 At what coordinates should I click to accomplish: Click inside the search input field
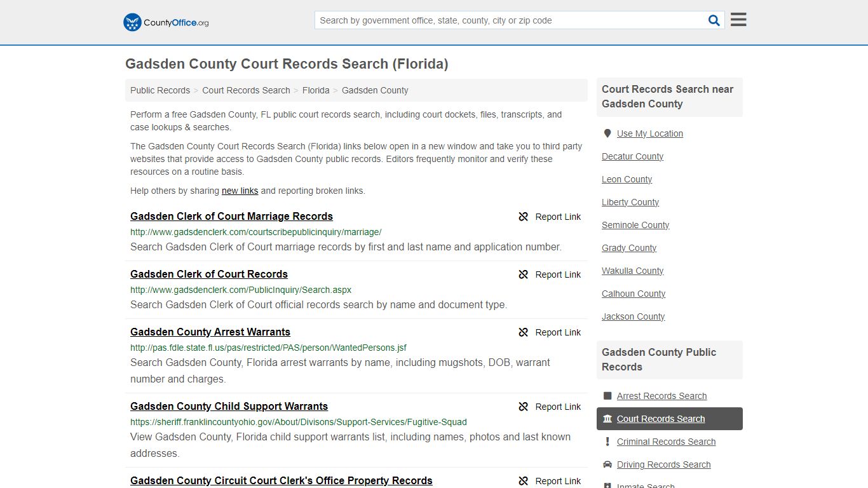coord(508,20)
